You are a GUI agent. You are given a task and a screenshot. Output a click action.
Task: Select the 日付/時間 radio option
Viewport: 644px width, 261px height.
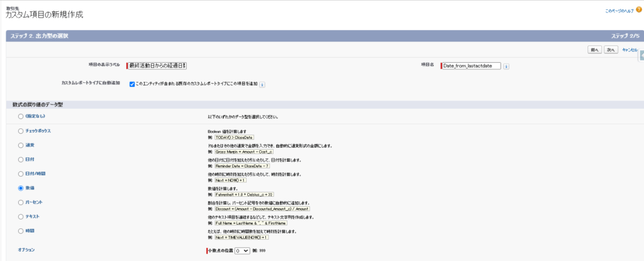point(21,174)
